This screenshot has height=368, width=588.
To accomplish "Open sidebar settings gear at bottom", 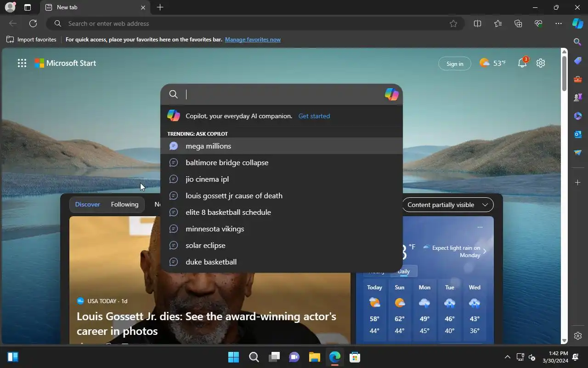I will (x=578, y=336).
